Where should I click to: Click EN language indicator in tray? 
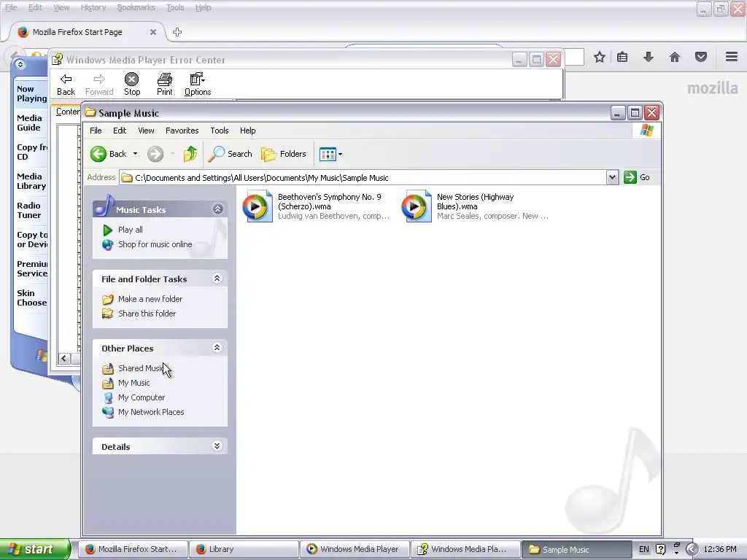pos(643,549)
